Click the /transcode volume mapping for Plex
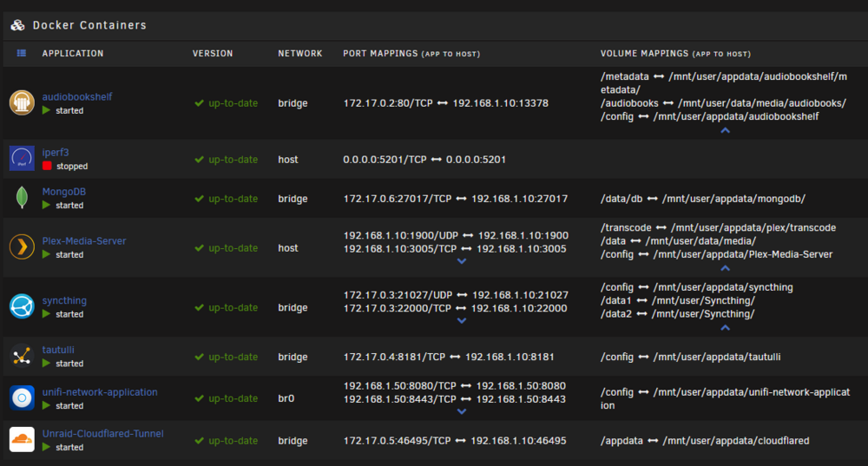Screen dimensions: 868x466 coord(718,227)
